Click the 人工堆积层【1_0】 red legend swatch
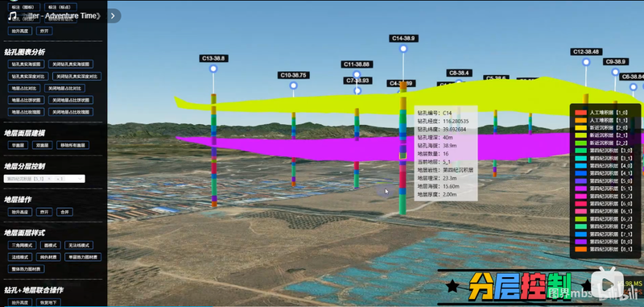 point(580,112)
